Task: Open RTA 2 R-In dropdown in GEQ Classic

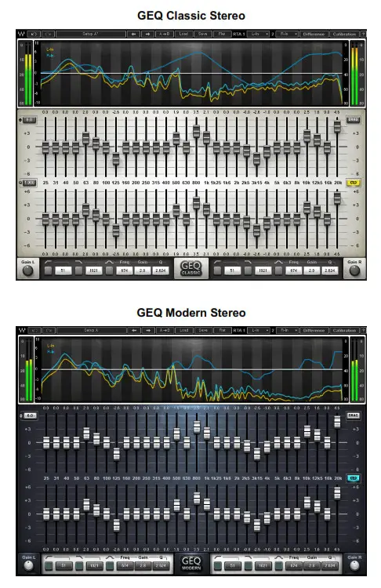Action: (287, 34)
